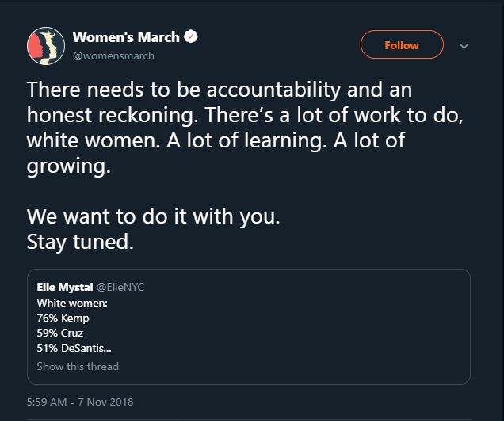Image resolution: width=504 pixels, height=421 pixels.
Task: Click the verified badge next to Women's March
Action: coord(192,36)
